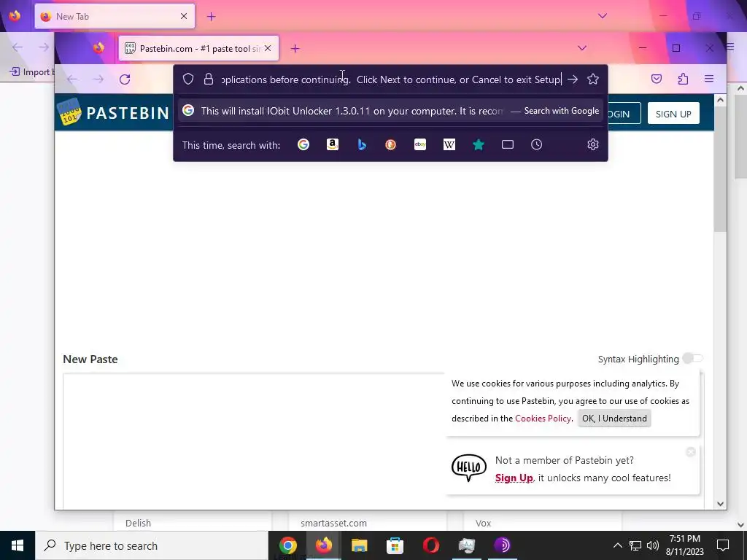Go forward in the Pastebin window
The image size is (747, 560).
coord(98,79)
